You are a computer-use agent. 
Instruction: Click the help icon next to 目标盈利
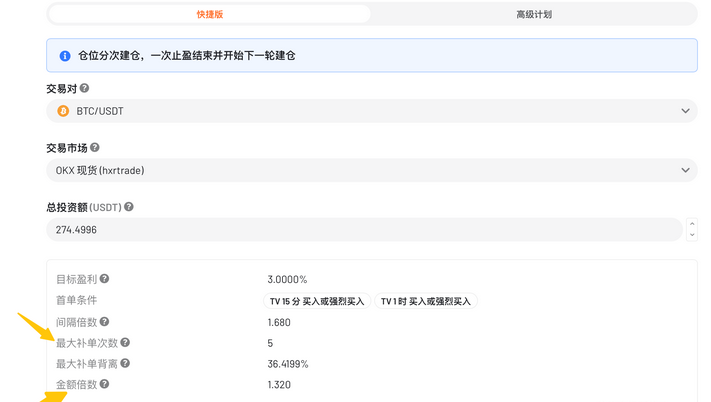(104, 279)
